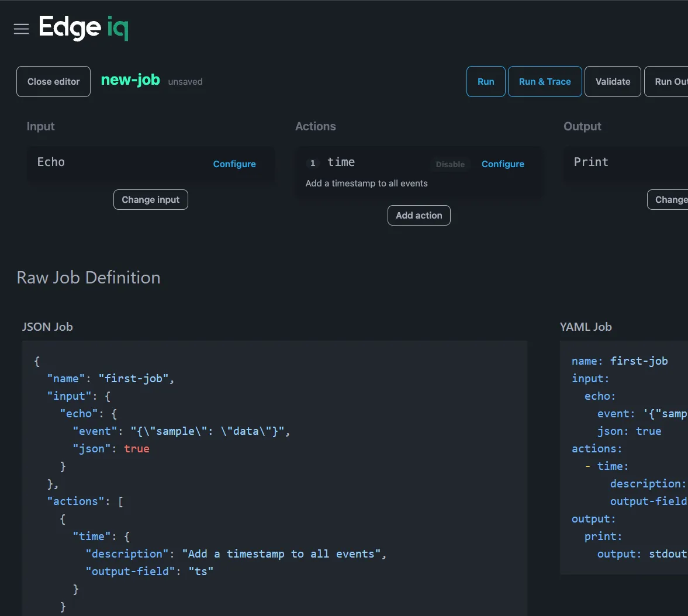Click 'Add a timestamp to all events' description

[367, 184]
